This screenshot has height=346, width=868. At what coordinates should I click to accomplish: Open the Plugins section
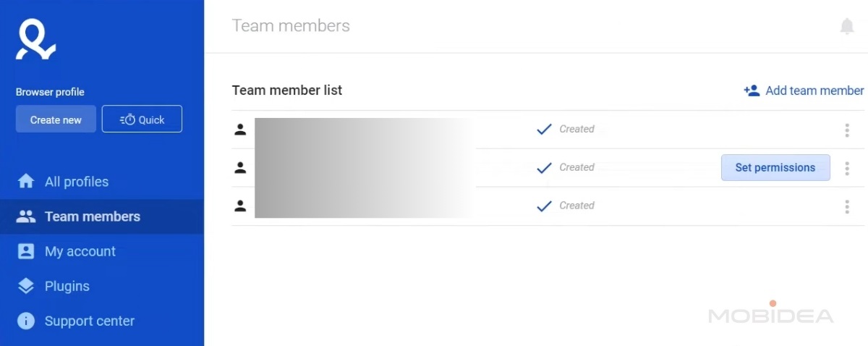coord(67,286)
